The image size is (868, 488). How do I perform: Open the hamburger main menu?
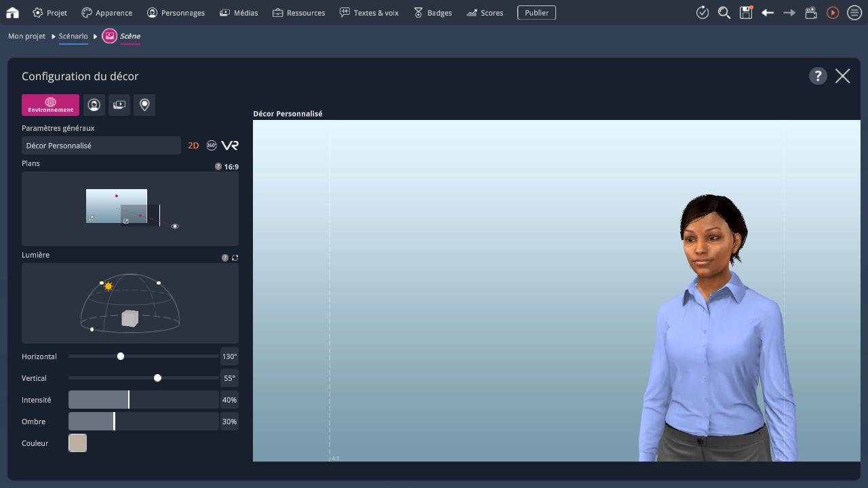coord(854,12)
